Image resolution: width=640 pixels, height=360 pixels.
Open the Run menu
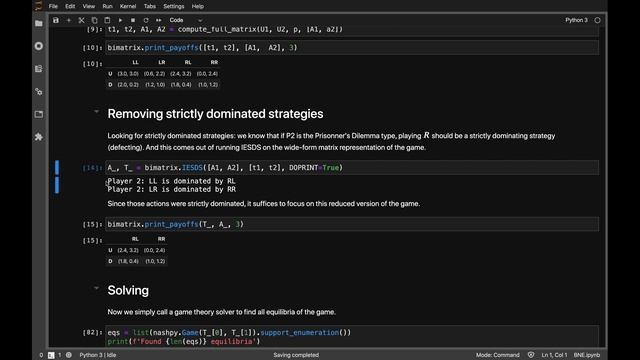pos(107,6)
